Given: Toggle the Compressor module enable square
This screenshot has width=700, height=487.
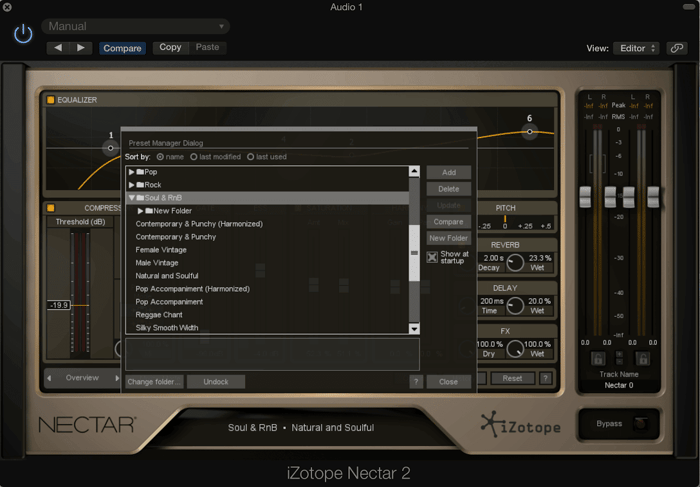Looking at the screenshot, I should coord(50,208).
